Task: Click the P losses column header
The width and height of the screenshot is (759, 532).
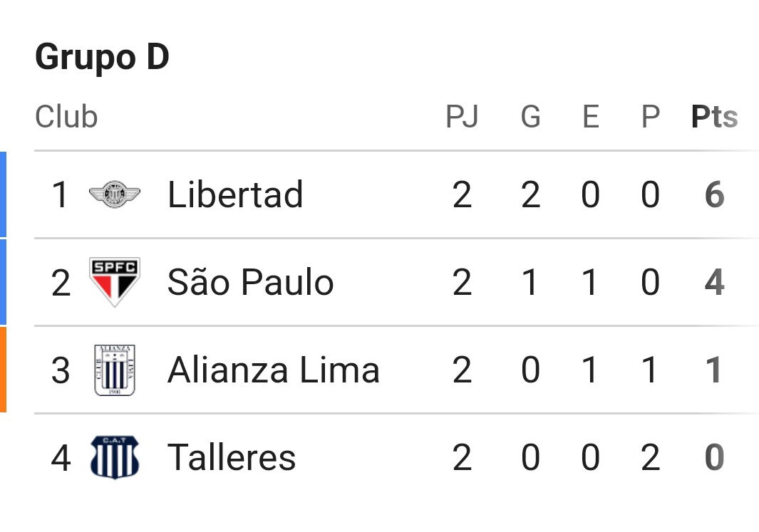Action: click(x=650, y=117)
